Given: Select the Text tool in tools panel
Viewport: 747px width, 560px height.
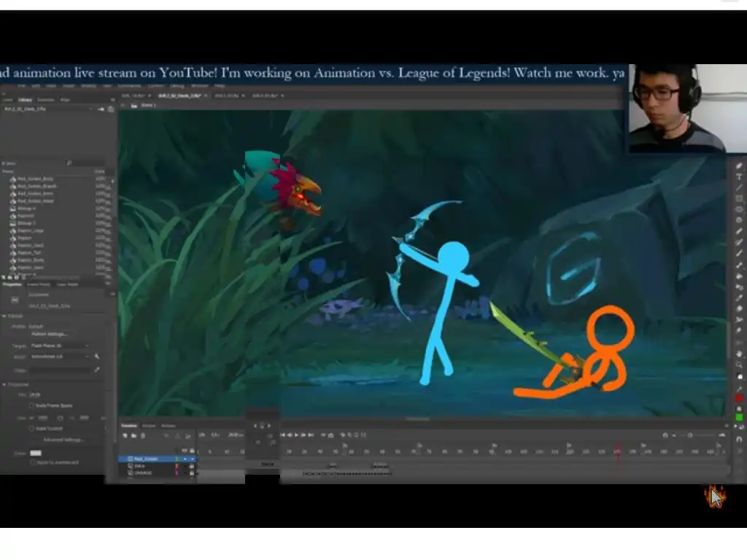Looking at the screenshot, I should tap(739, 177).
